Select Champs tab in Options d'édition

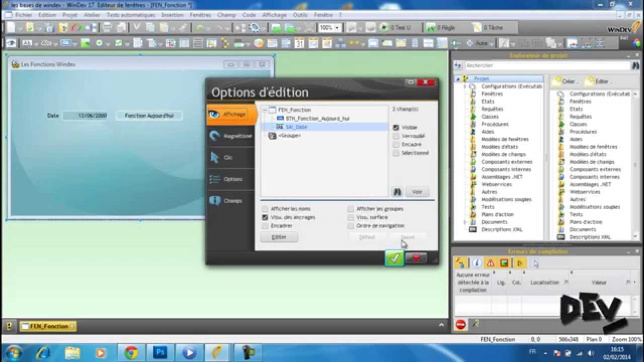click(231, 201)
